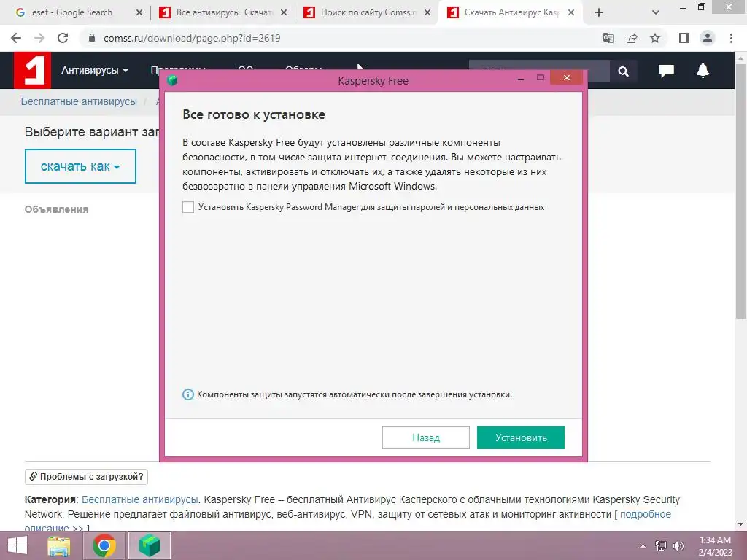Click the site search magnifier icon
The image size is (747, 560).
623,71
